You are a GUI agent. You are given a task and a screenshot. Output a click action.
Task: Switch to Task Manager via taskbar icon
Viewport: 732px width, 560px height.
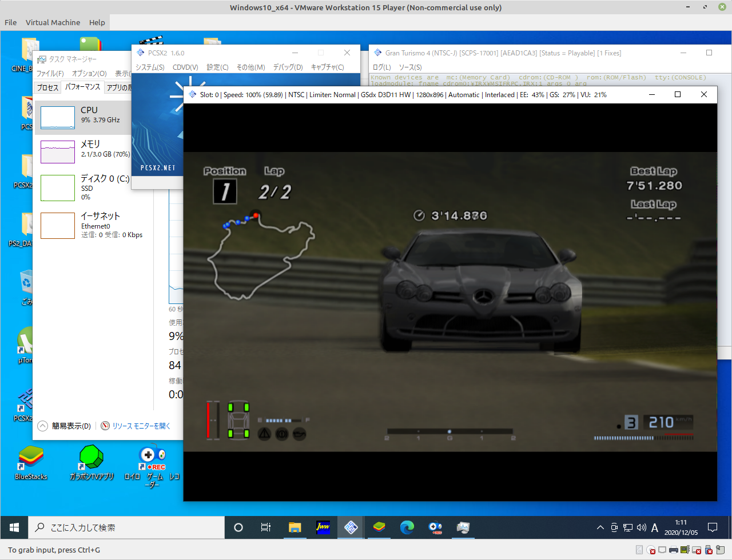463,527
